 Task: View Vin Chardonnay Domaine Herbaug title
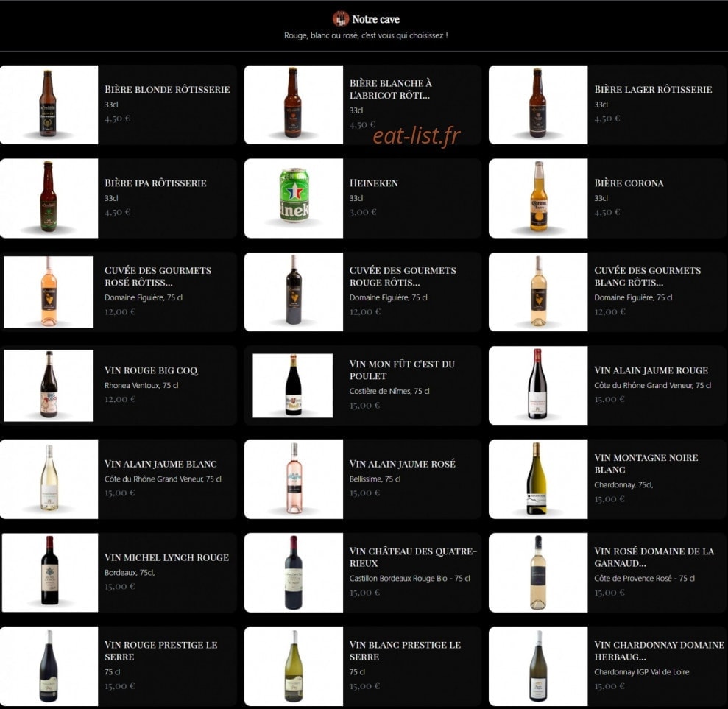point(660,651)
